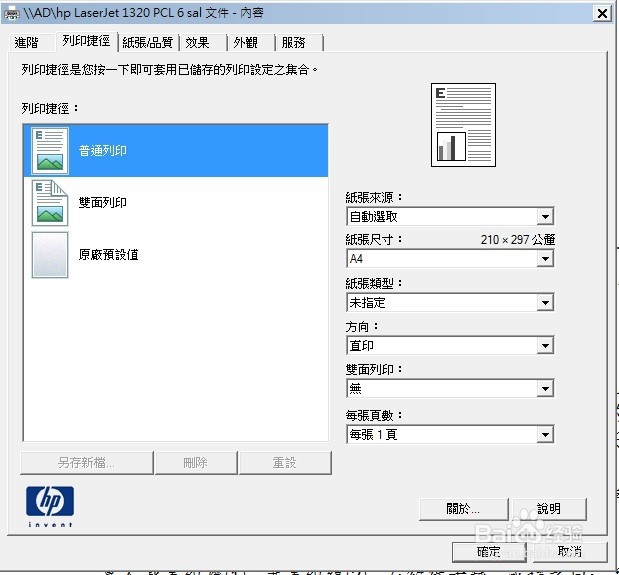Close the printer properties dialog
This screenshot has height=575, width=619.
coord(602,14)
